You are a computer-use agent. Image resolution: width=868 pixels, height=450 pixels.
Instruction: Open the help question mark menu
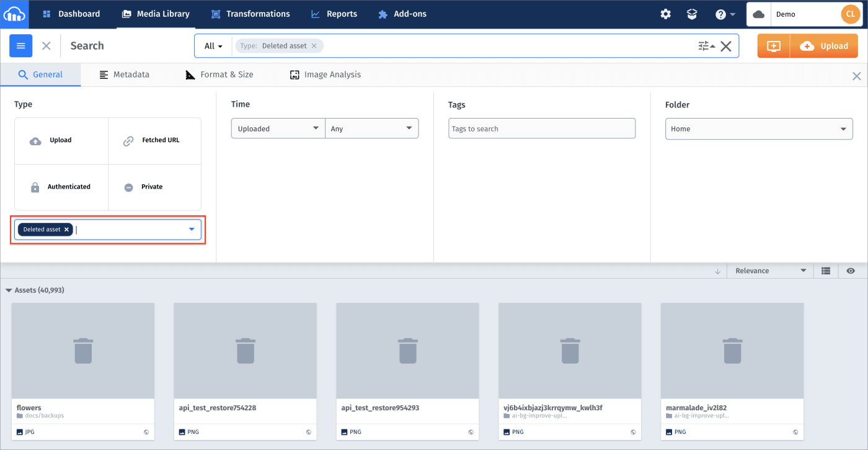pyautogui.click(x=725, y=14)
